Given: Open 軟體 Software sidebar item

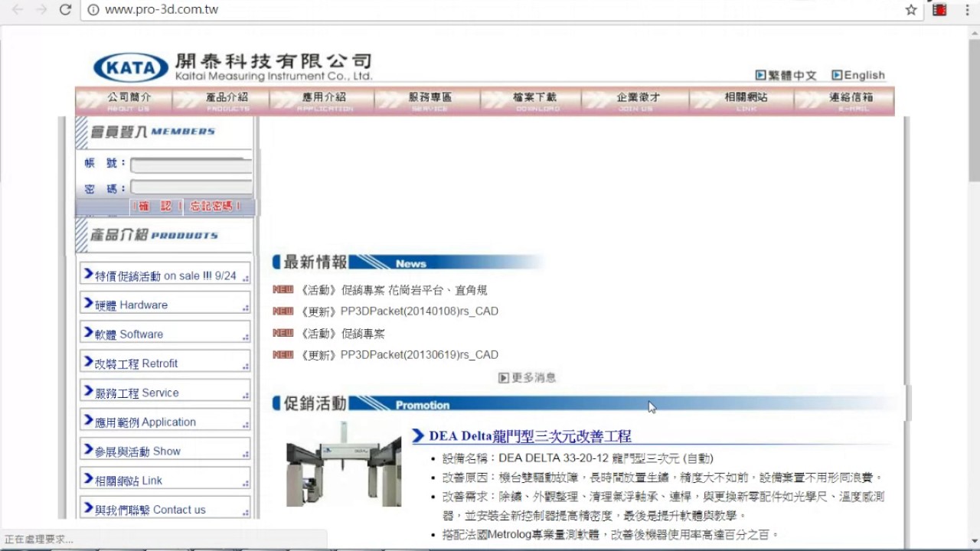Looking at the screenshot, I should (x=165, y=332).
